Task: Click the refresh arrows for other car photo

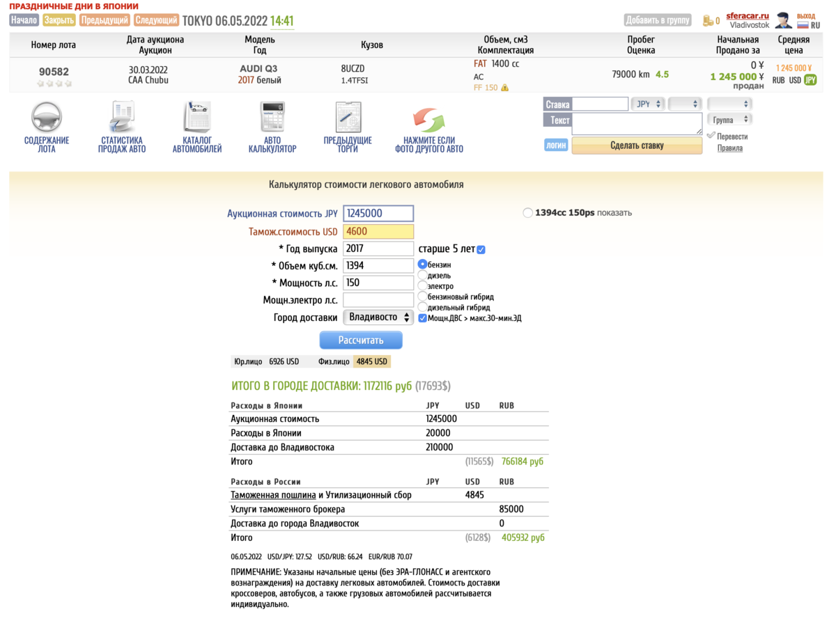Action: click(x=428, y=119)
